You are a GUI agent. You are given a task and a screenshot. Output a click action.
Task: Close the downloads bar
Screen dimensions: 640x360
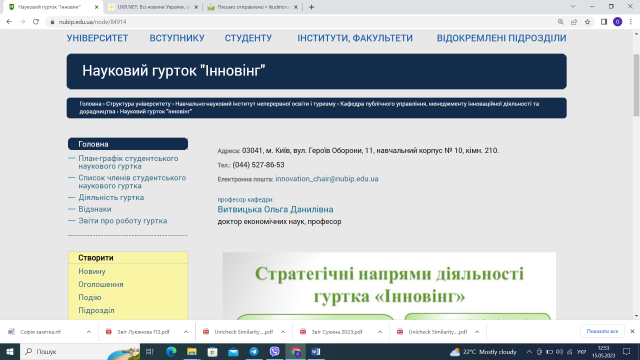tap(632, 331)
